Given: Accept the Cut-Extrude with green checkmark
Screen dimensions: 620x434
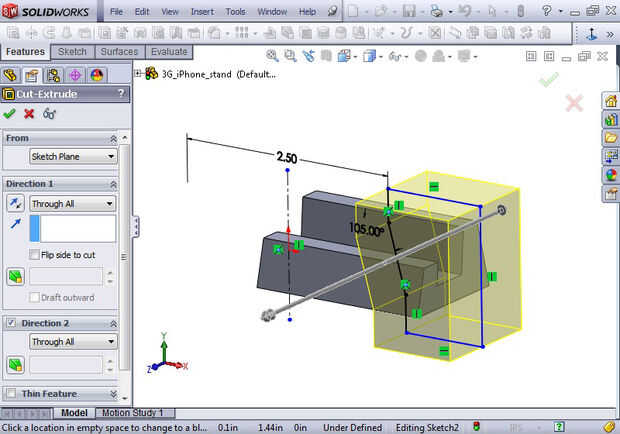Looking at the screenshot, I should (x=9, y=114).
